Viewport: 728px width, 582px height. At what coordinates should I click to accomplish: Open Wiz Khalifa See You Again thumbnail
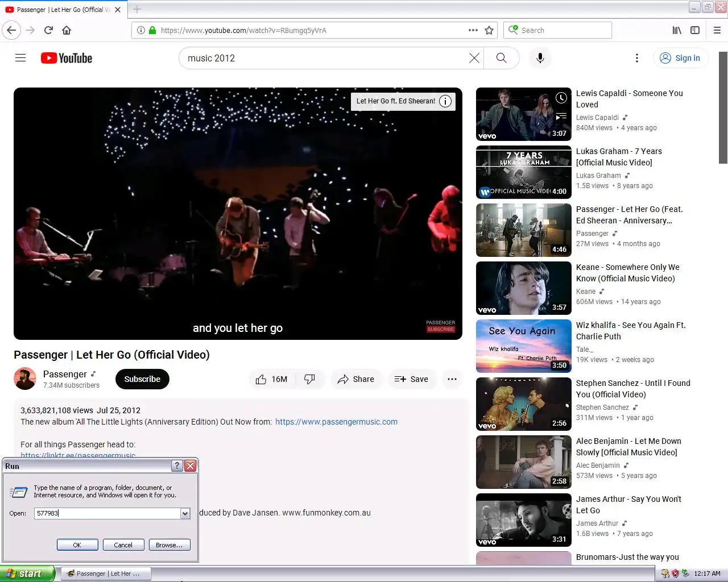coord(523,346)
